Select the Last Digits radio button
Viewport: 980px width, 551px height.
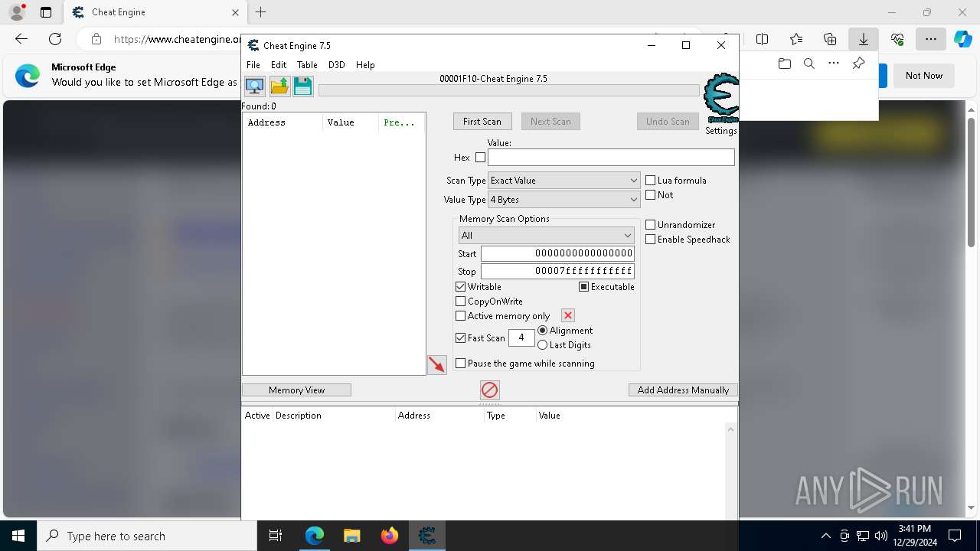pyautogui.click(x=543, y=345)
